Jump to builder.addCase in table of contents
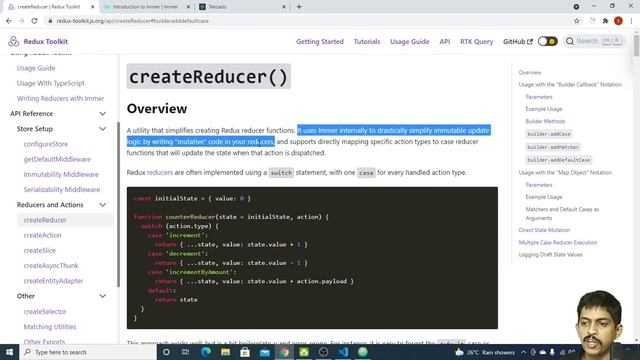The width and height of the screenshot is (640, 360). tap(549, 134)
